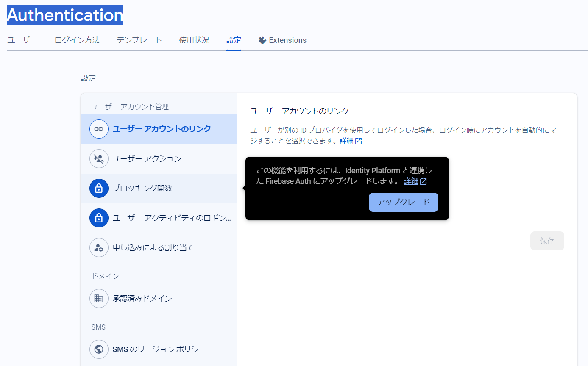588x366 pixels.
Task: Click the ユーザー アカウントのリンク panel heading
Action: pos(299,111)
